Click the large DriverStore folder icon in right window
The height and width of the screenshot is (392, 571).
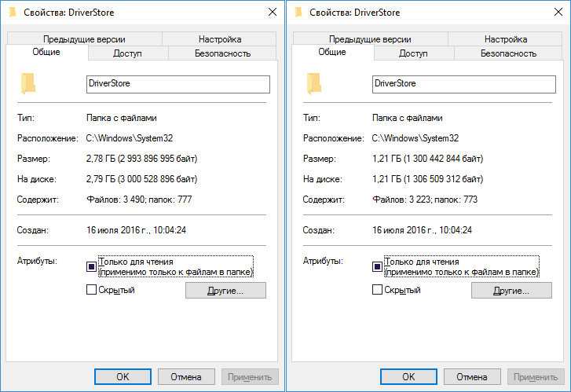(314, 83)
